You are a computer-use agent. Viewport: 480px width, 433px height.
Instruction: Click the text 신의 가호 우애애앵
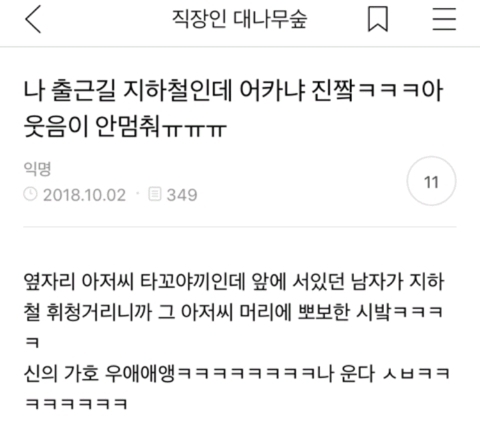(x=100, y=373)
